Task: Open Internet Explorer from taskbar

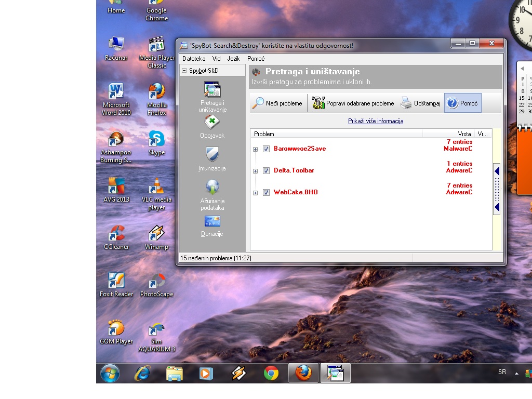Action: (142, 373)
